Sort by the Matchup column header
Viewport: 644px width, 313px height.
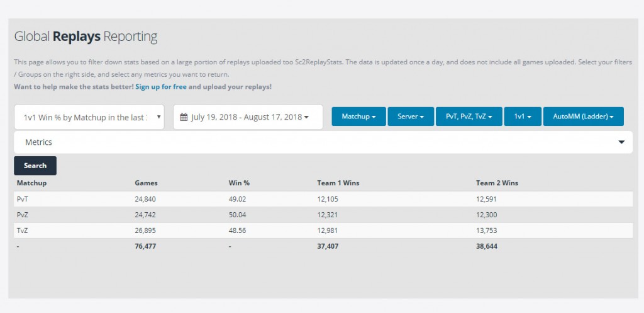click(x=31, y=183)
